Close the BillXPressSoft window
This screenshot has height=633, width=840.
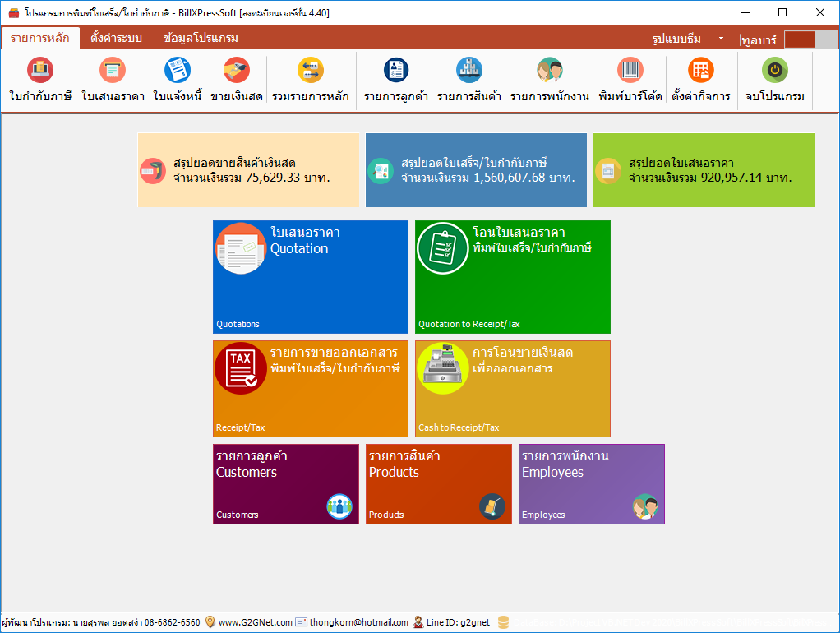820,12
